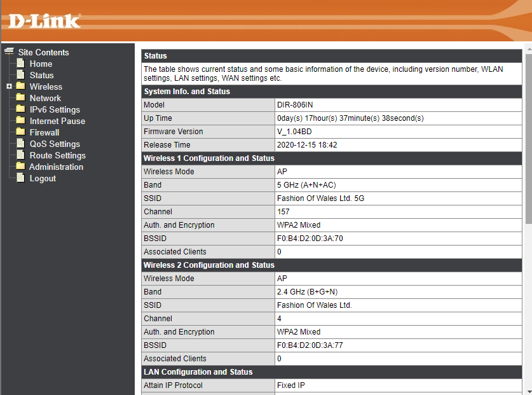The height and width of the screenshot is (395, 532).
Task: Click the D-Link logo in header
Action: pyautogui.click(x=44, y=20)
